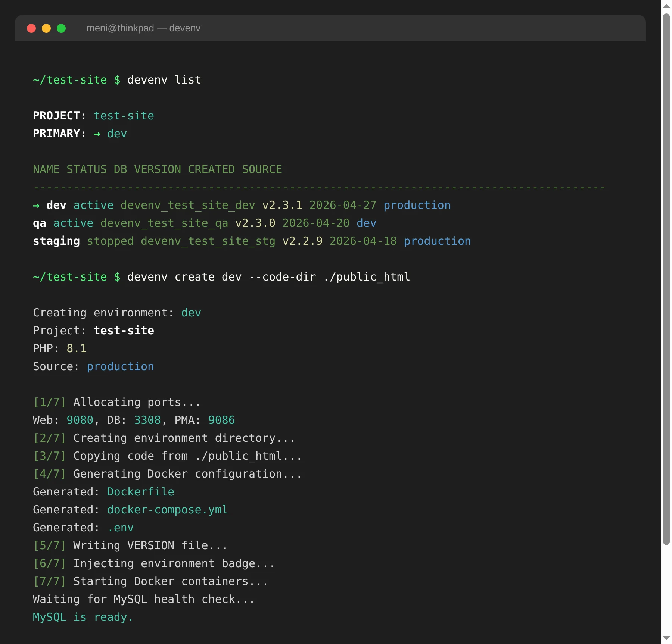Click the 'stopped' status in staging row
The image size is (672, 644).
click(x=111, y=241)
